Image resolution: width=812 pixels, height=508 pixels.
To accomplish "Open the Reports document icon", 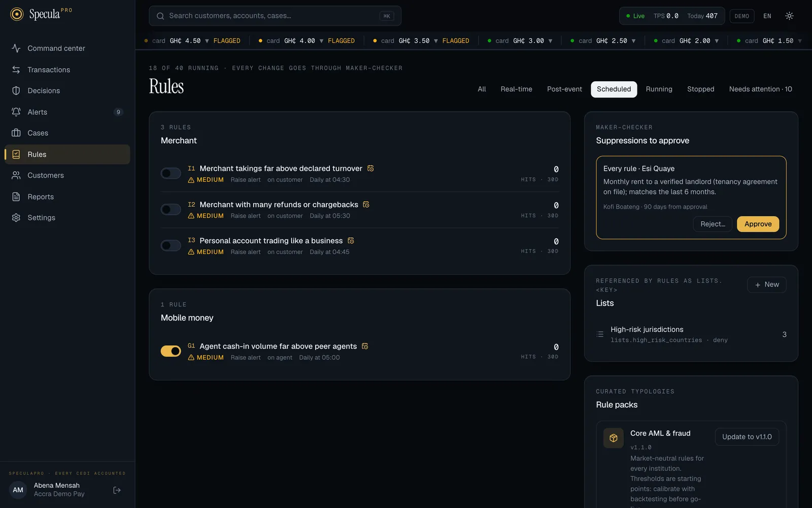I will click(16, 197).
